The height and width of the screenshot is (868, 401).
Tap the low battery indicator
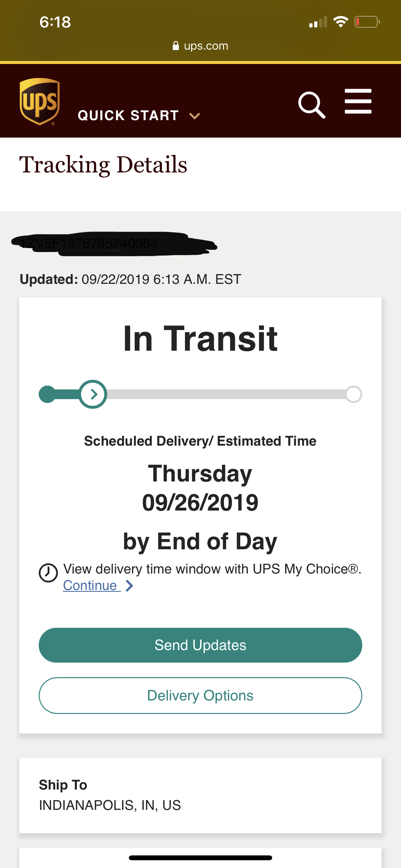coord(367,22)
